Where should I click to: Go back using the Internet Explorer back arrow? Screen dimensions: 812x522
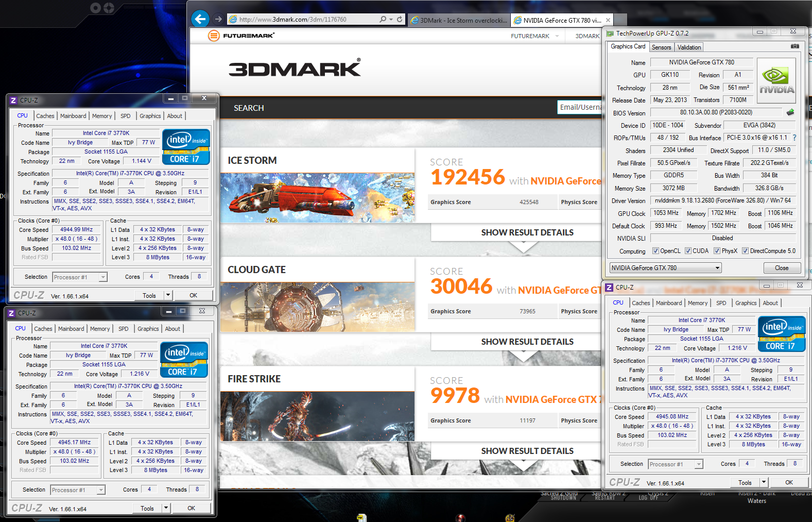pyautogui.click(x=200, y=19)
